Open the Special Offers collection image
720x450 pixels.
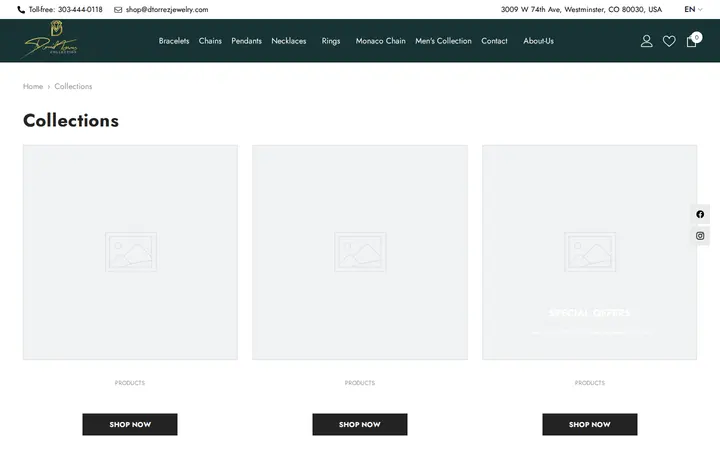(x=590, y=252)
